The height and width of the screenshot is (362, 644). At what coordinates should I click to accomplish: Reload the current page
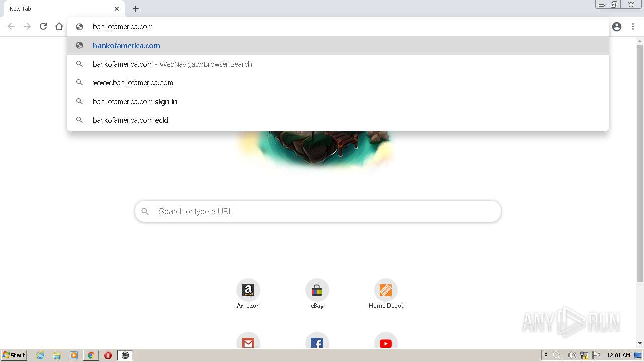(43, 27)
